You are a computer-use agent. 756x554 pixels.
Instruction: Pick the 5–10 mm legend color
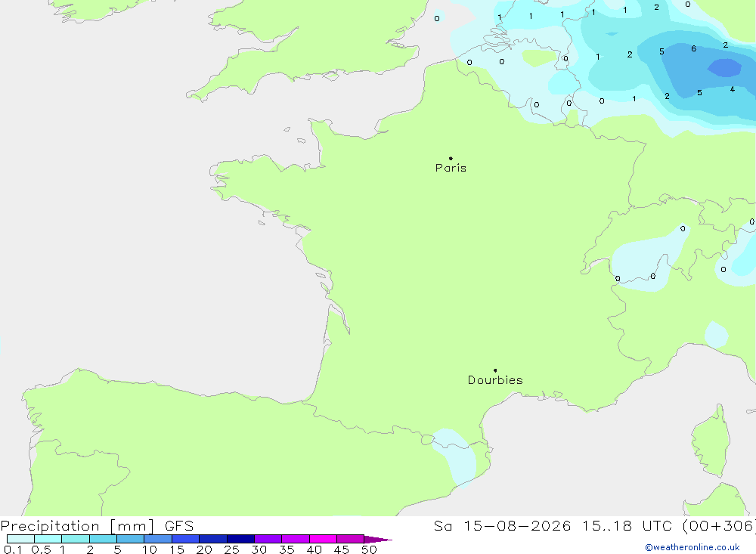click(x=130, y=539)
